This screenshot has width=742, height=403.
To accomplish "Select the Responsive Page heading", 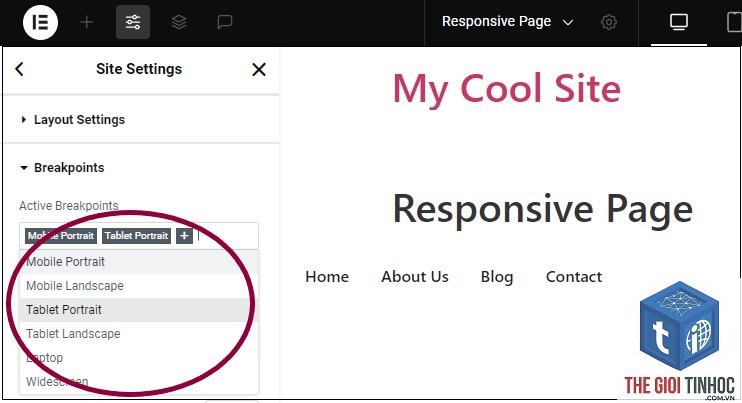I will (x=543, y=210).
